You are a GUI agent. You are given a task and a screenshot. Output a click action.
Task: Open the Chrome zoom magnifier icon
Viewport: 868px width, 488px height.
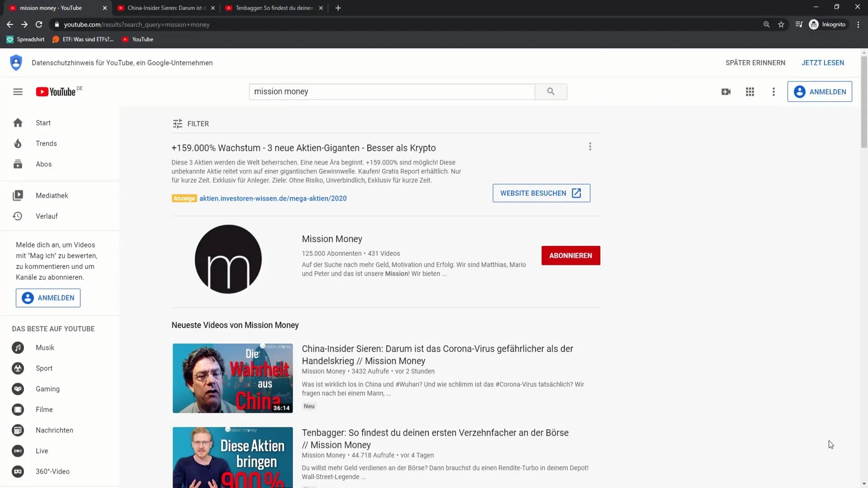766,24
